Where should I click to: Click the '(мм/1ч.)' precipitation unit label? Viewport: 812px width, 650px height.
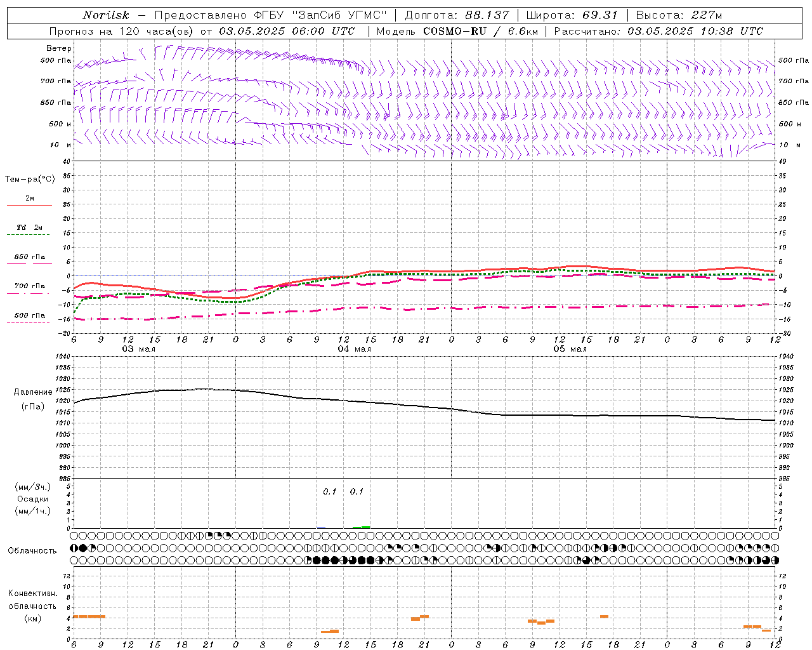coord(32,511)
